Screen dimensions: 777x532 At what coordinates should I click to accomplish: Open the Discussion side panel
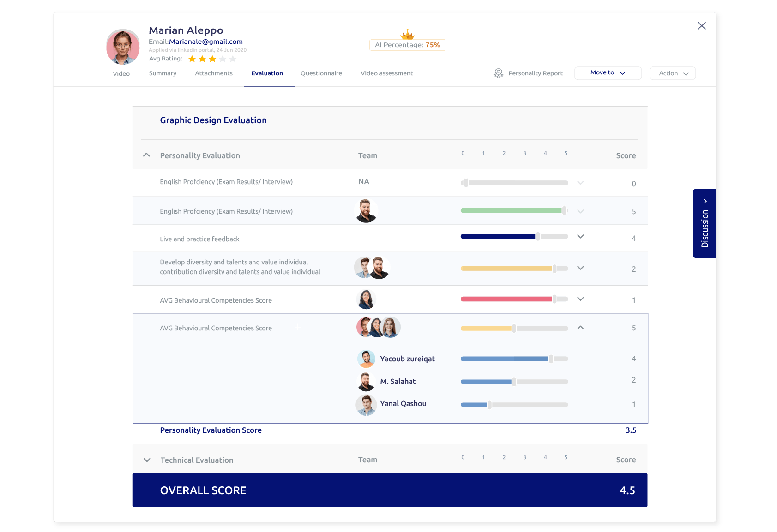[704, 224]
